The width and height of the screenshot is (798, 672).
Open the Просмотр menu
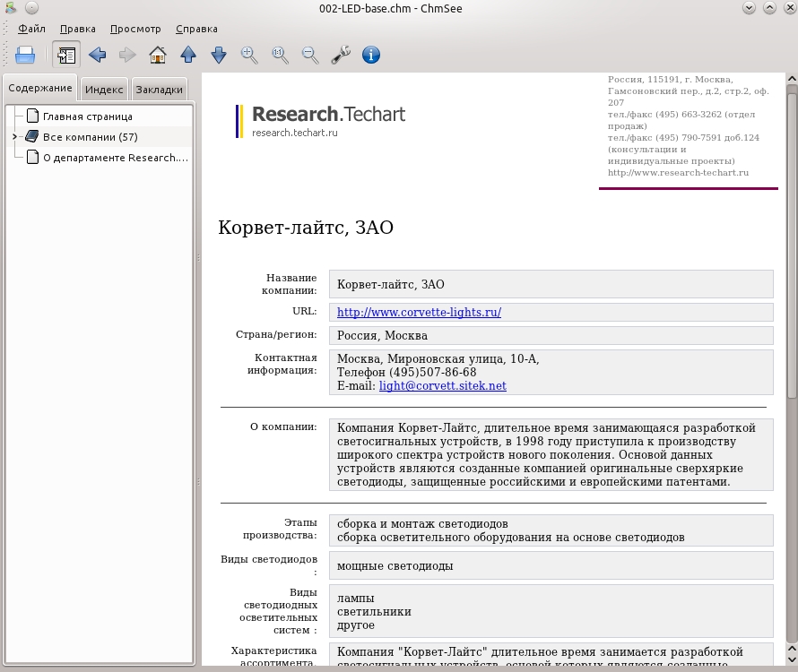tap(135, 29)
